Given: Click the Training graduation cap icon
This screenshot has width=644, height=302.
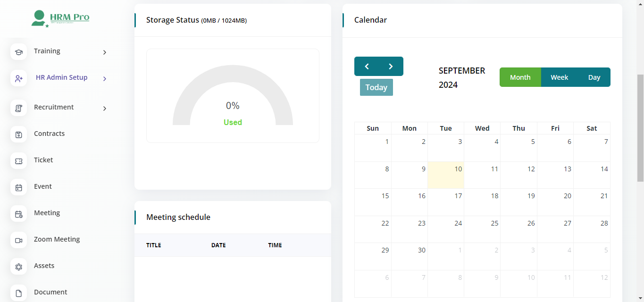Looking at the screenshot, I should [19, 51].
